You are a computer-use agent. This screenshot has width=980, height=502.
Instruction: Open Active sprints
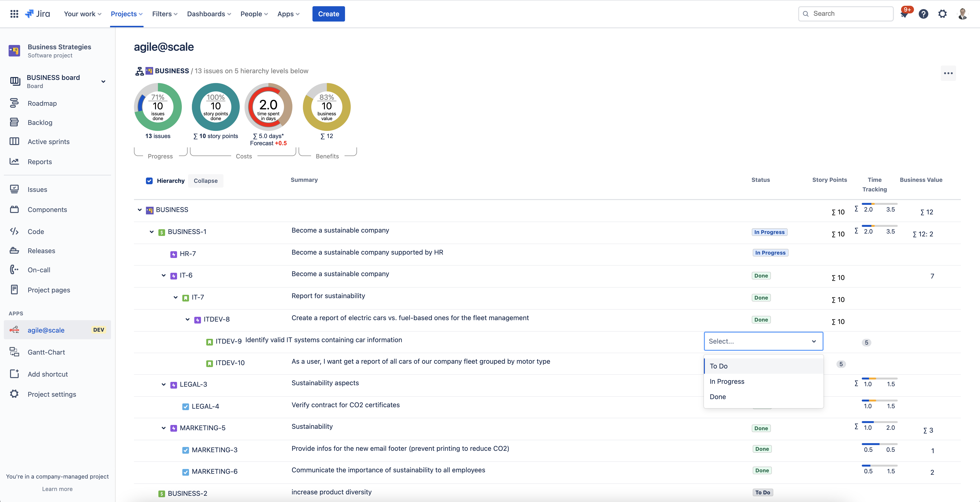pos(49,141)
